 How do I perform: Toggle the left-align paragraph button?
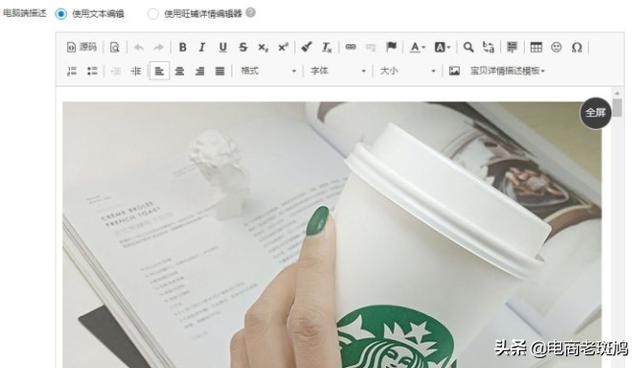pyautogui.click(x=159, y=71)
